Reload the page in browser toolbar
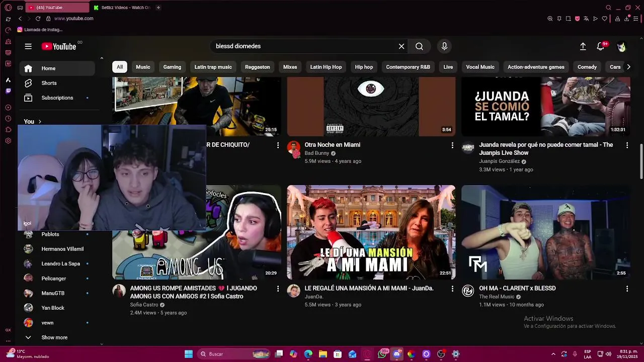Screen dimensions: 644x362 pos(38,19)
